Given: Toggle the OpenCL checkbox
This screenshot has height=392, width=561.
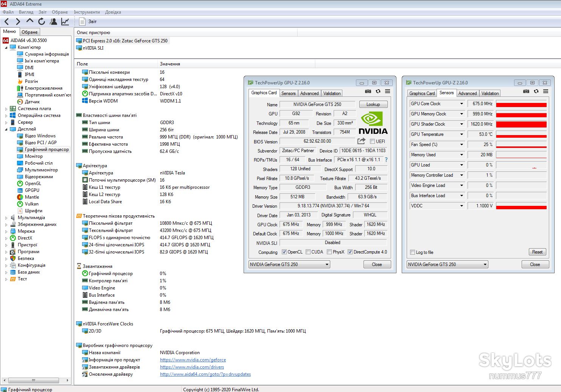Looking at the screenshot, I should pos(284,252).
